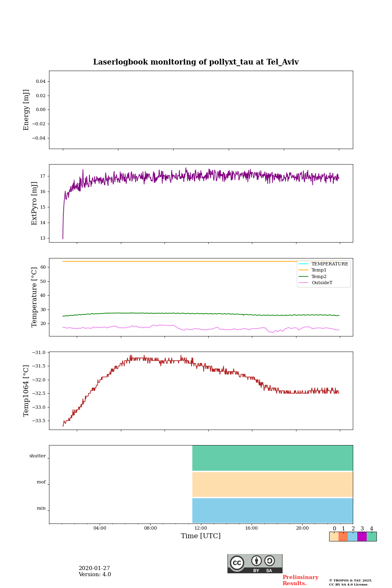Click the SA share-alike icon
This screenshot has width=392, height=588.
point(269,561)
